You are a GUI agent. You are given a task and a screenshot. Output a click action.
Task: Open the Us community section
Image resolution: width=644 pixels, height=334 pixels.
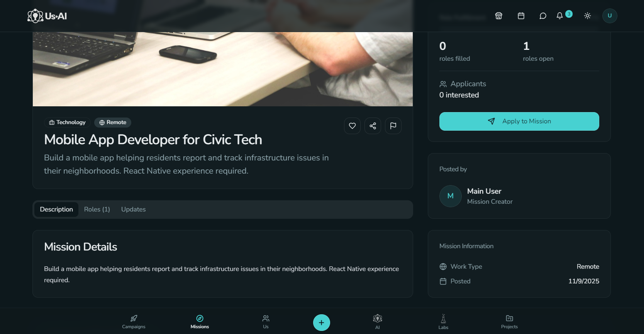pos(266,322)
